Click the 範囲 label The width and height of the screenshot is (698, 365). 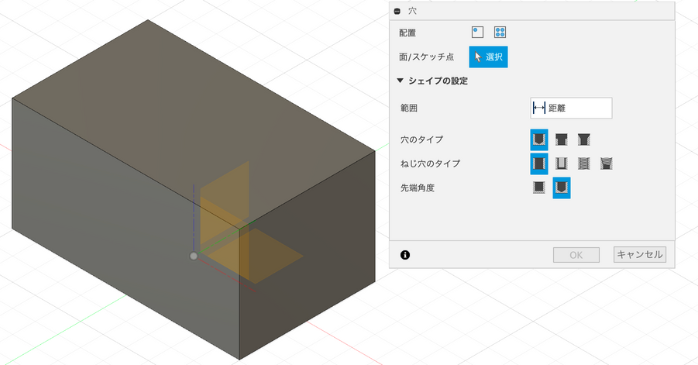coord(409,108)
